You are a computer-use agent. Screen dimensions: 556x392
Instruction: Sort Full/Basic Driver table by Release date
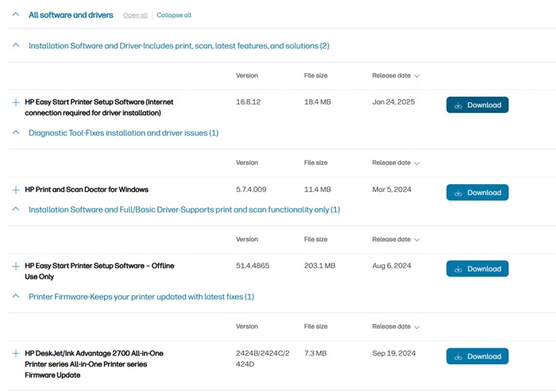396,240
